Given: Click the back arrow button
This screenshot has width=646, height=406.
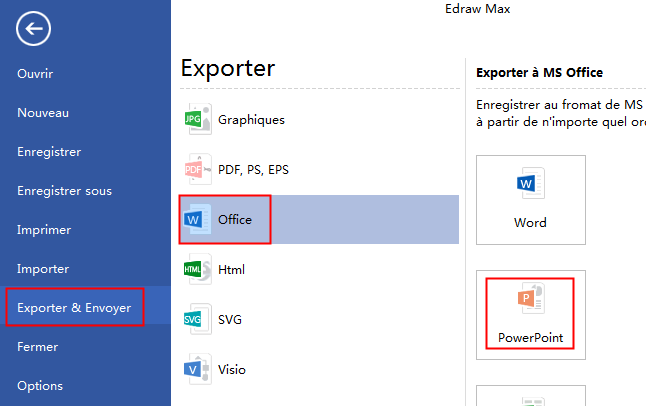Looking at the screenshot, I should (33, 28).
